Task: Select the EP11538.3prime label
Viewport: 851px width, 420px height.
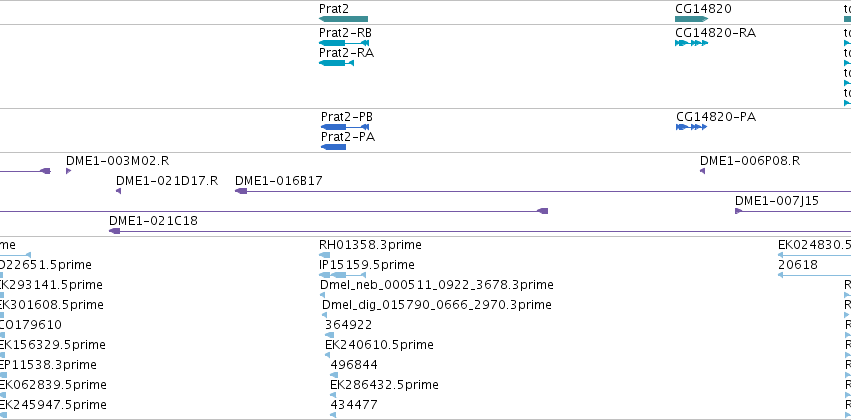Action: point(48,365)
